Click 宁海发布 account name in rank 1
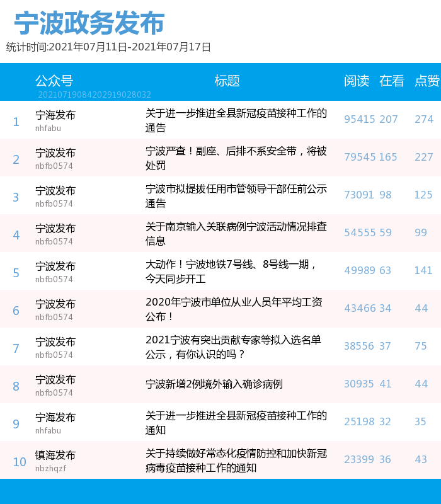The height and width of the screenshot is (504, 441). 55,115
